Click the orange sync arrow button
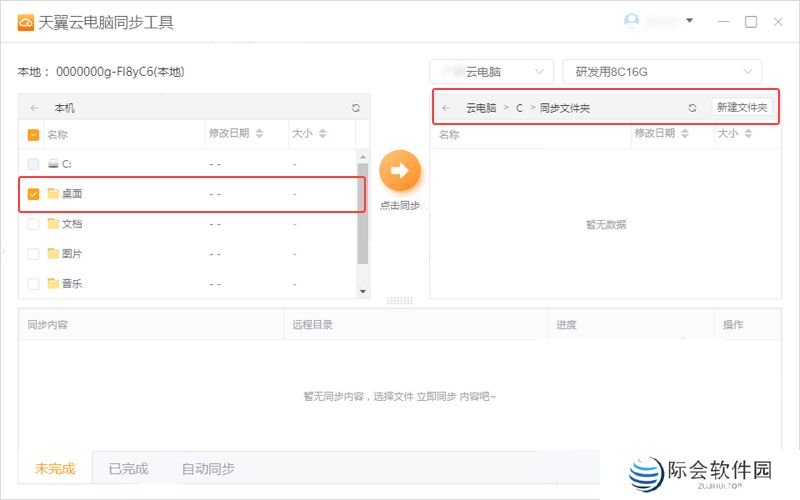 400,170
